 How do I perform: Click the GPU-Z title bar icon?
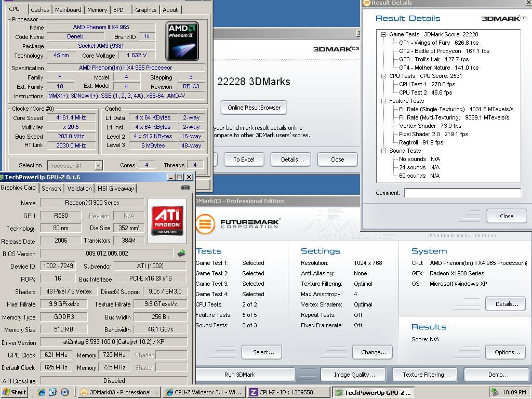tap(2, 177)
